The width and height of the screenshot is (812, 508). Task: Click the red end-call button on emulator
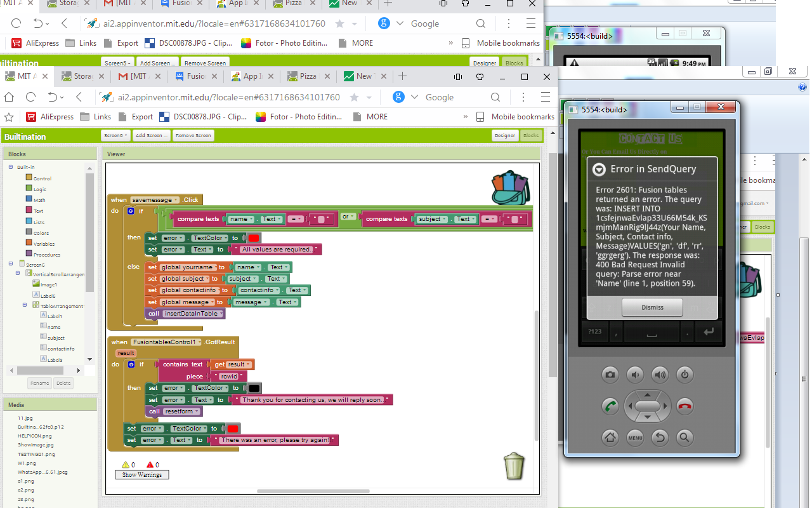(x=684, y=406)
